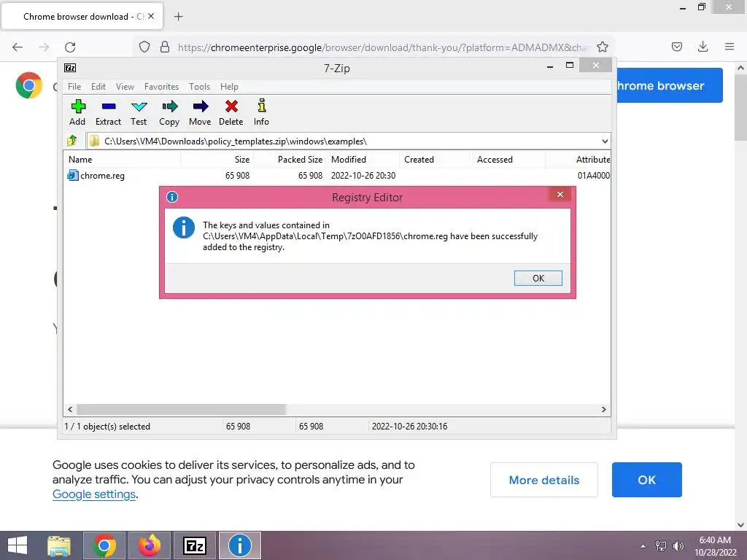747x560 pixels.
Task: Open the Google settings link
Action: (x=94, y=494)
